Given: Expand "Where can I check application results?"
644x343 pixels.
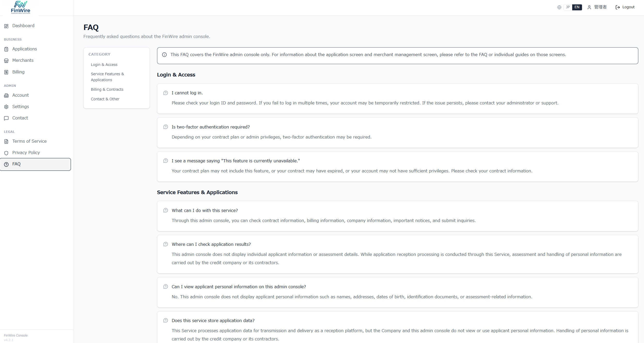Looking at the screenshot, I should (211, 244).
